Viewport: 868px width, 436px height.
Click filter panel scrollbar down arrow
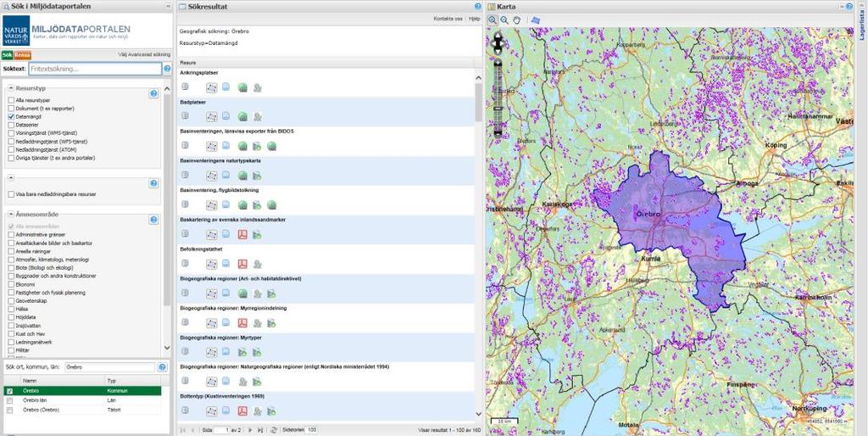pos(167,348)
